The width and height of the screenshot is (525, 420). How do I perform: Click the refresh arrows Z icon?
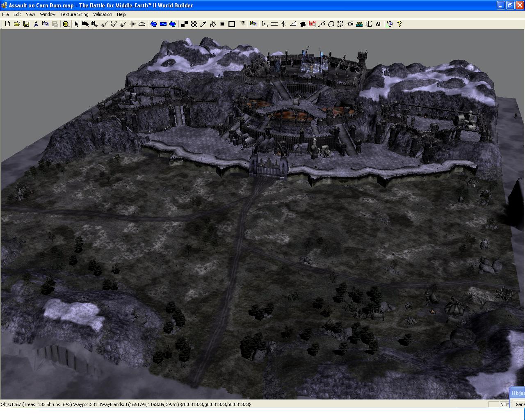pos(390,24)
